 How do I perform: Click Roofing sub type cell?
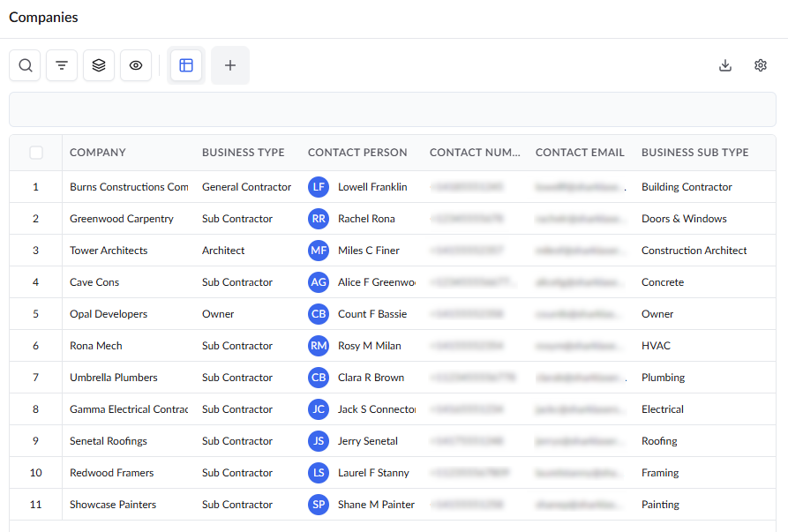659,440
